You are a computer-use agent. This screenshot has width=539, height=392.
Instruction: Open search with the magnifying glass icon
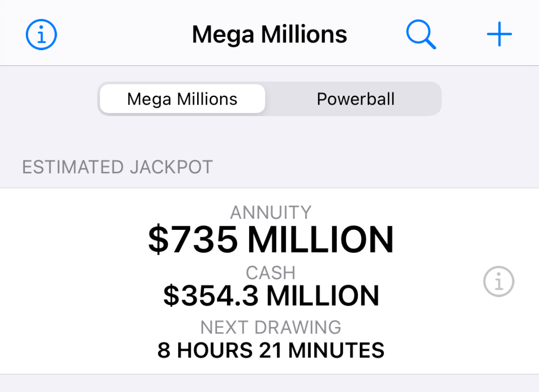click(421, 35)
